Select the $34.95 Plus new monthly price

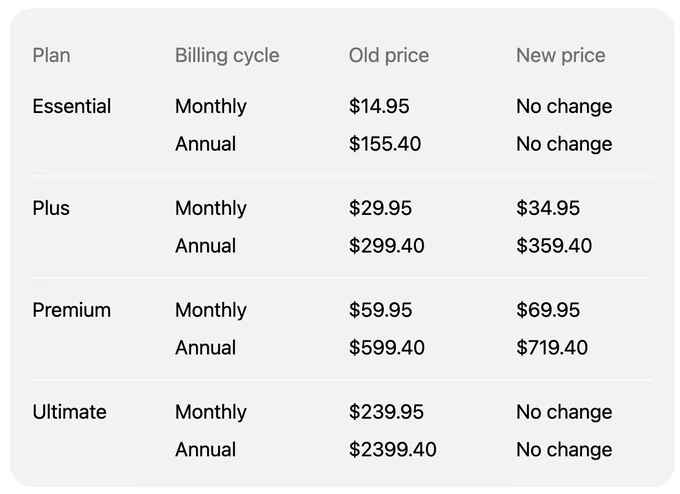(548, 208)
